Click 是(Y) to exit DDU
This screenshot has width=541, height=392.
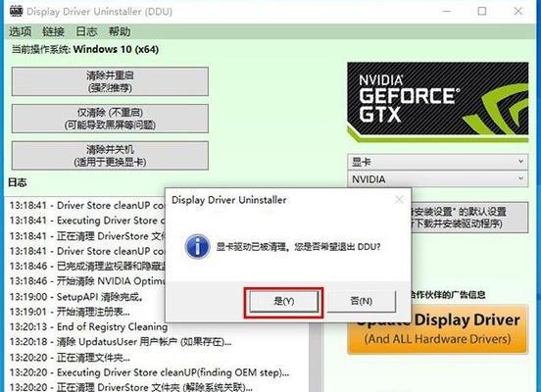tap(283, 301)
